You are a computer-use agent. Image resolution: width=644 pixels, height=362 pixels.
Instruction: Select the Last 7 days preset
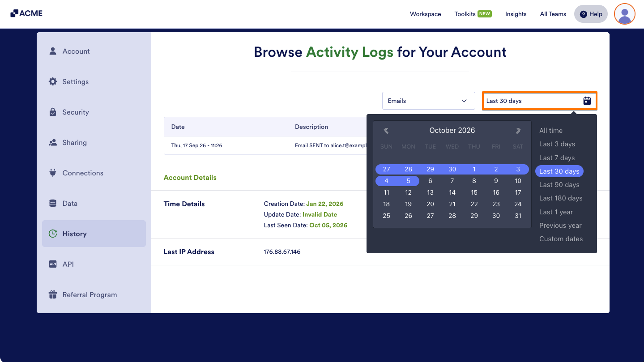point(557,158)
